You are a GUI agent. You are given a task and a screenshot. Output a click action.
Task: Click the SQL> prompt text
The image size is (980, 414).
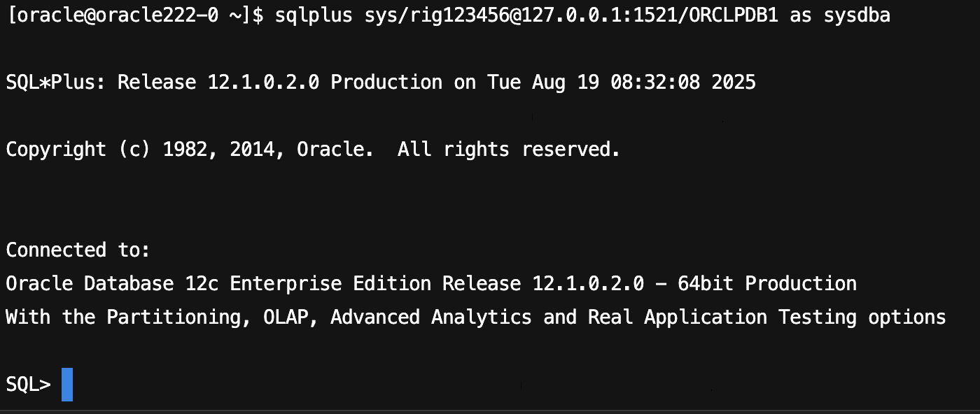[29, 385]
